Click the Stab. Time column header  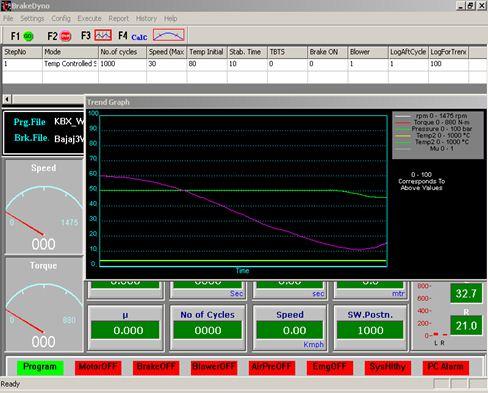point(247,52)
